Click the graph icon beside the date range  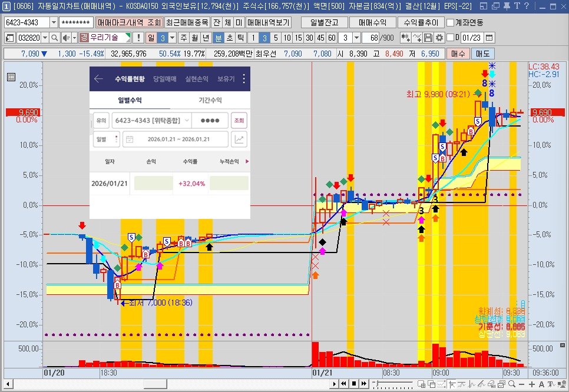(239, 139)
